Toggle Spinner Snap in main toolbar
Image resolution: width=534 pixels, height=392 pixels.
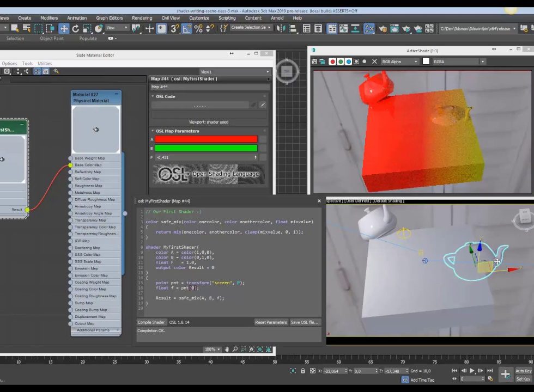(x=210, y=28)
